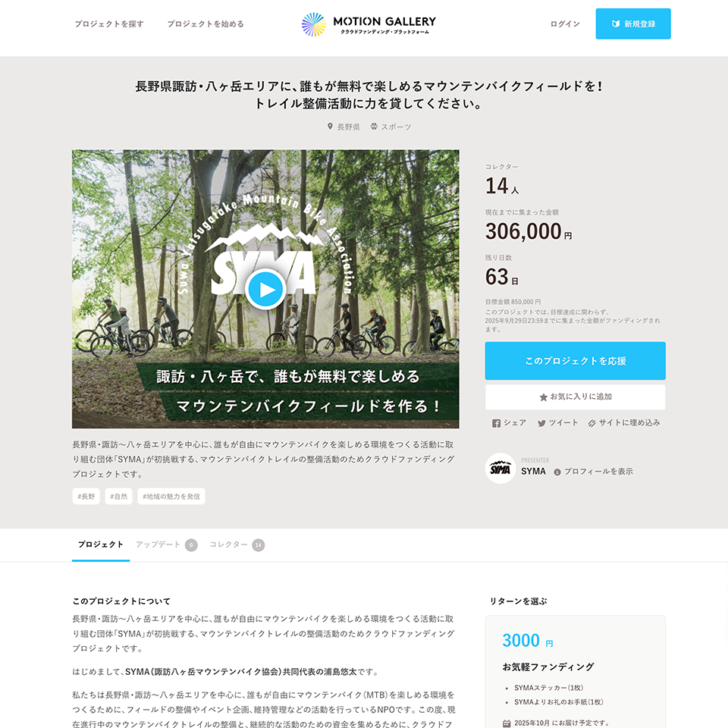Select the プロジェクト tab
This screenshot has width=728, height=728.
101,544
